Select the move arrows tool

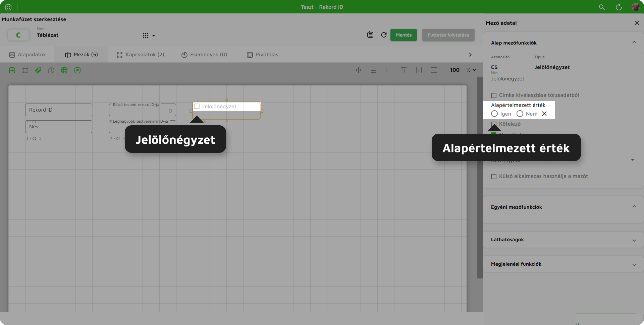(359, 70)
